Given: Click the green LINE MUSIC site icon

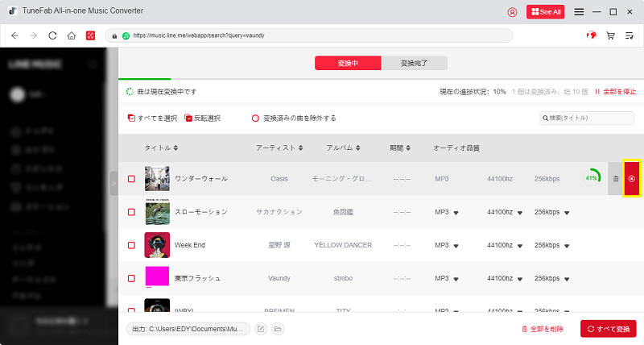Looking at the screenshot, I should (x=126, y=35).
